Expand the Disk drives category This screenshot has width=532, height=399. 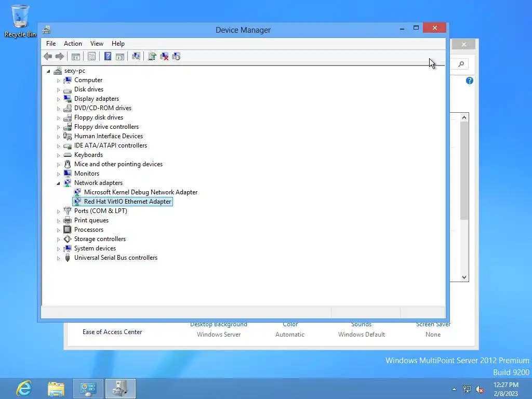pos(58,90)
